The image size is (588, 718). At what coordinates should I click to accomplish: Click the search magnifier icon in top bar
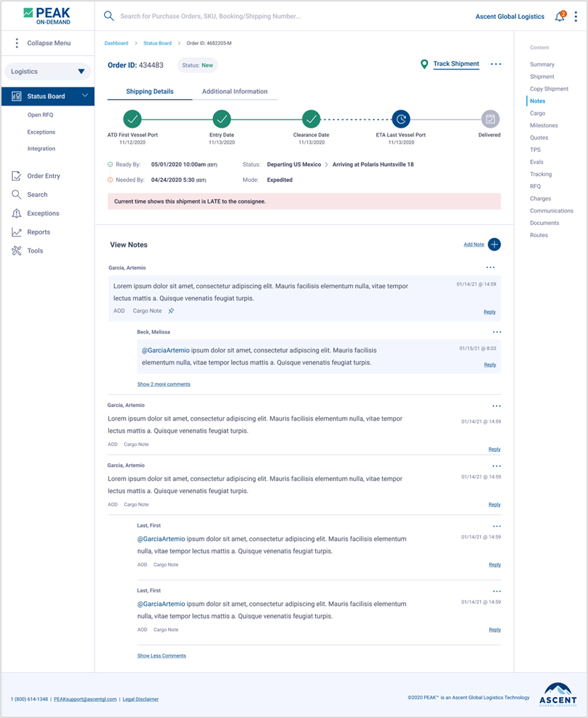point(108,16)
